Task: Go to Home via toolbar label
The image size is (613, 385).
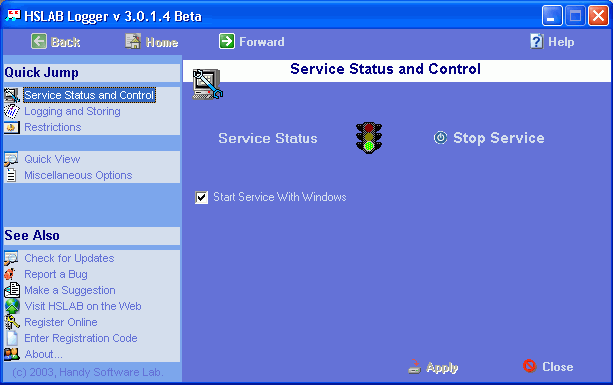Action: [x=162, y=42]
